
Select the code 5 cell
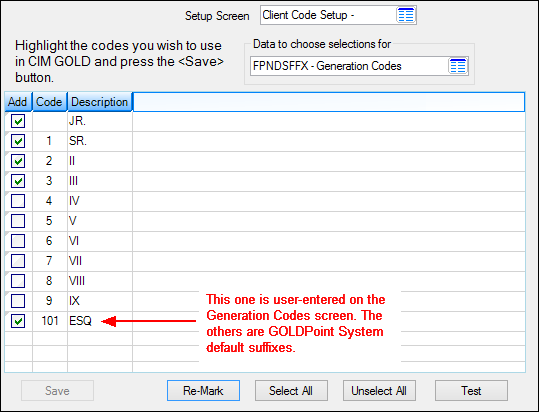50,221
